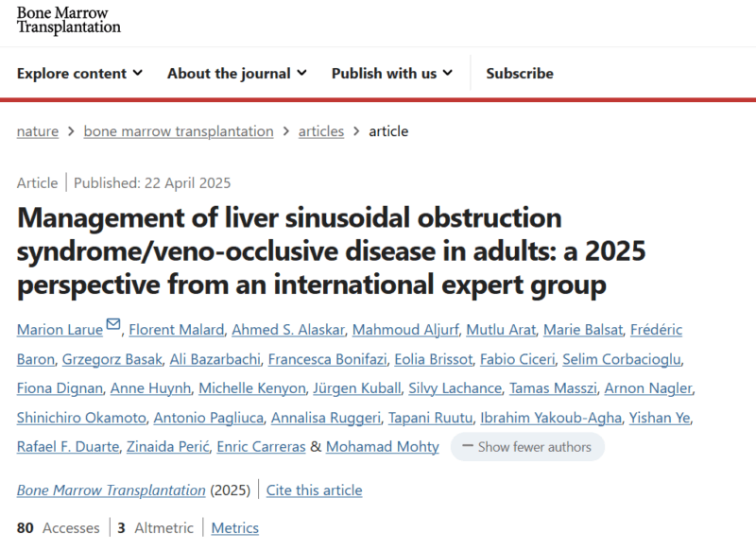Viewport: 756px width, 550px height.
Task: Open author Mohamad Mohty's profile
Action: pos(383,447)
